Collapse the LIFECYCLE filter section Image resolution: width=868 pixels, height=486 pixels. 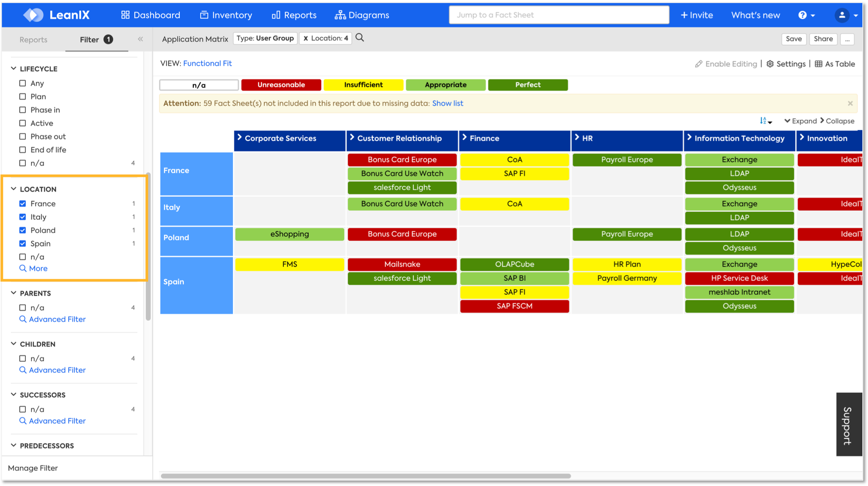14,68
